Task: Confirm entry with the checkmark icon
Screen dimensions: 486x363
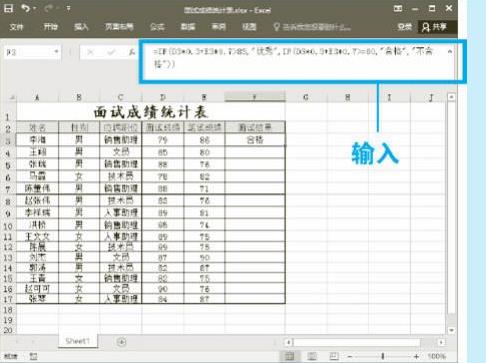Action: coord(111,52)
